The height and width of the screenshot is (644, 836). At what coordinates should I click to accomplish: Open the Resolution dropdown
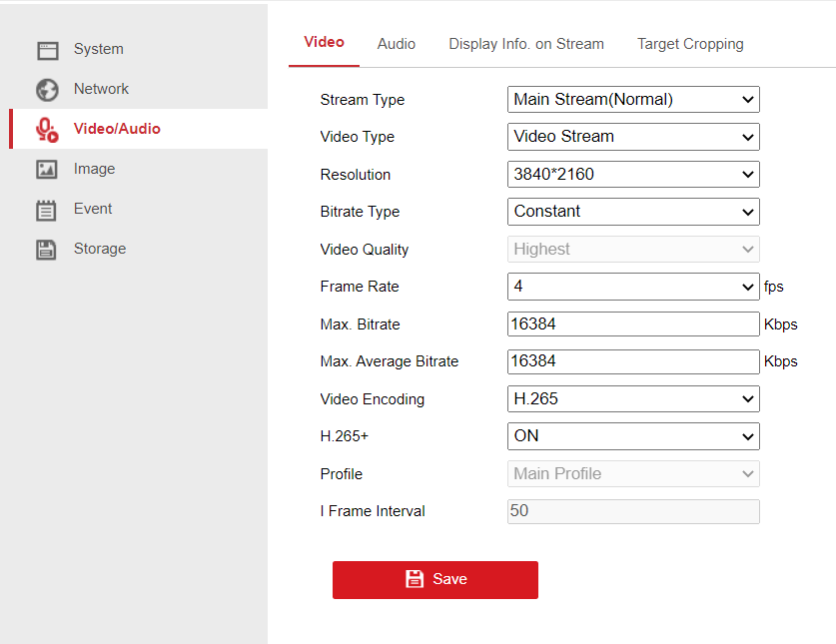point(633,175)
